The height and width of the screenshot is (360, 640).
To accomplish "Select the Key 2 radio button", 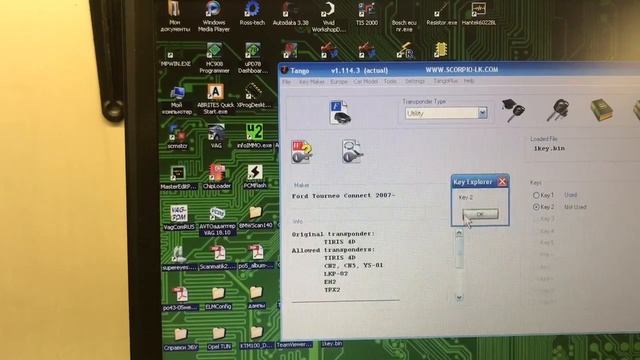I will (x=536, y=207).
